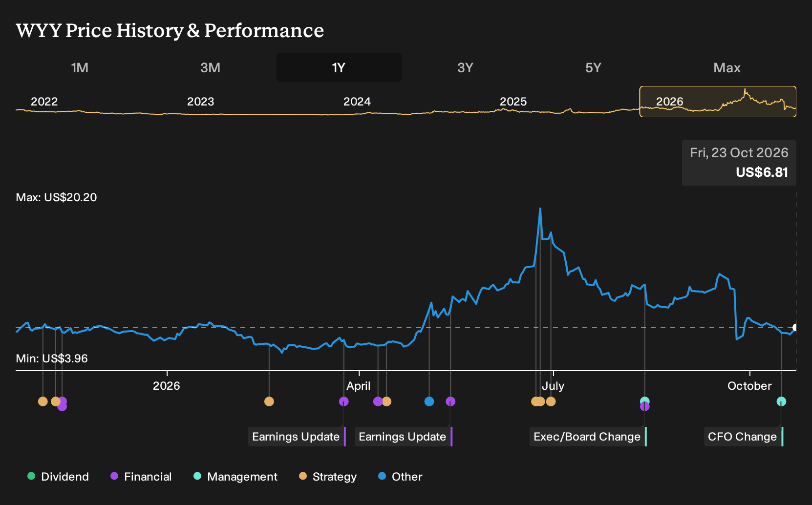
Task: Open the Exec/Board Change event label
Action: pyautogui.click(x=588, y=437)
